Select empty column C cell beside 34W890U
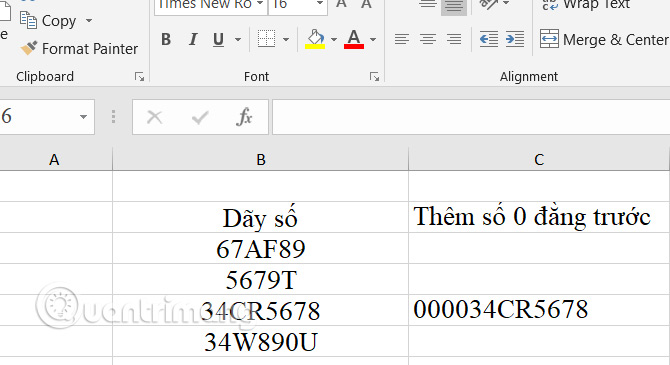The height and width of the screenshot is (365, 670). (539, 341)
